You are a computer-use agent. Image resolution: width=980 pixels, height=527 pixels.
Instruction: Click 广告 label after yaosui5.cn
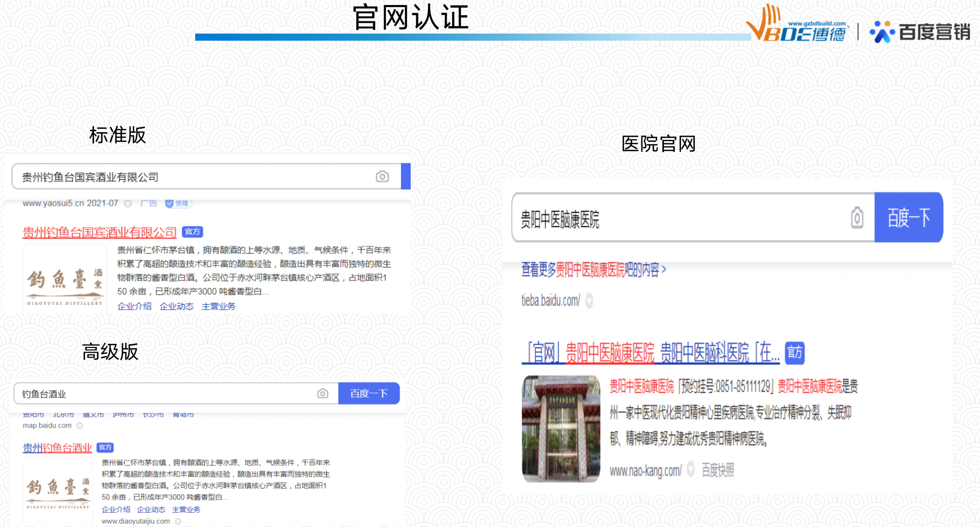click(x=148, y=203)
